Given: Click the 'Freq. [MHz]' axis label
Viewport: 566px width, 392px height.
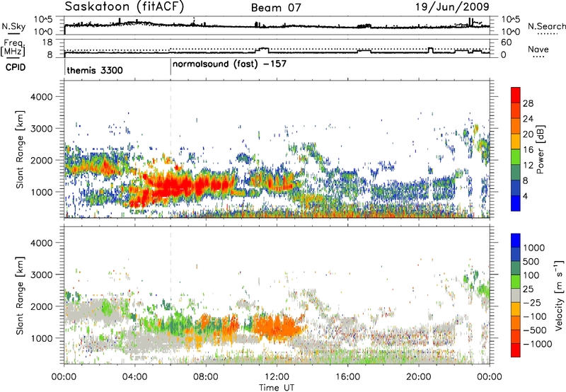Looking at the screenshot, I should pyautogui.click(x=13, y=47).
